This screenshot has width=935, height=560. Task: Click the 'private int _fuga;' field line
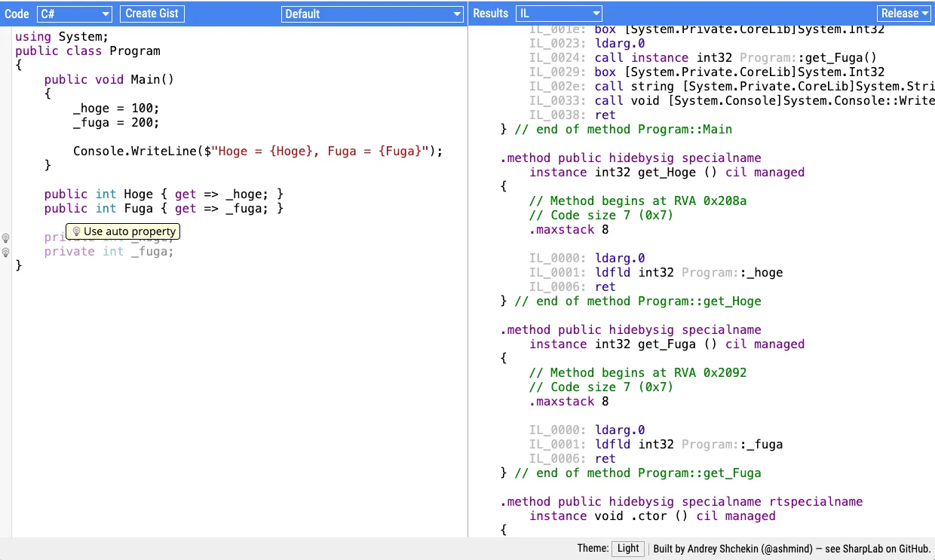(109, 252)
